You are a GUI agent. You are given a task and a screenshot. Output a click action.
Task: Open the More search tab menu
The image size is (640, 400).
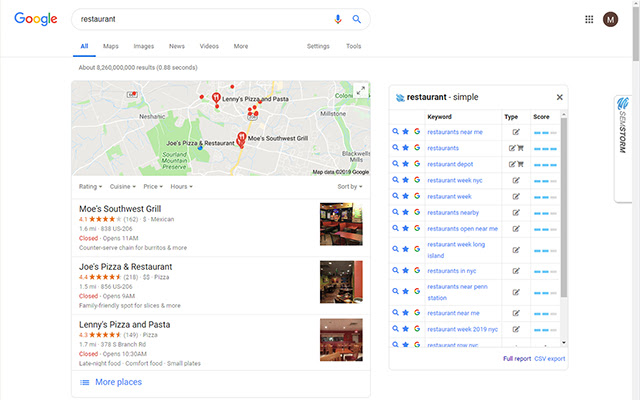[241, 46]
